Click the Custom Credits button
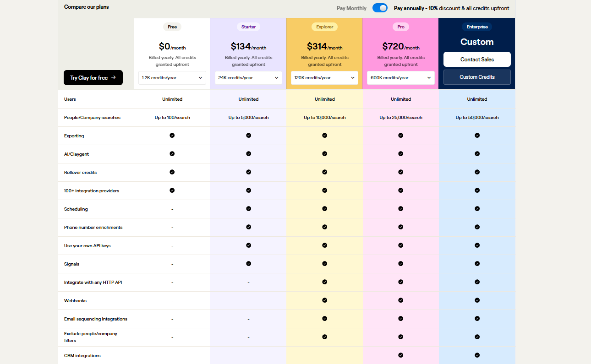Screen dimensions: 591x364 click(x=477, y=77)
